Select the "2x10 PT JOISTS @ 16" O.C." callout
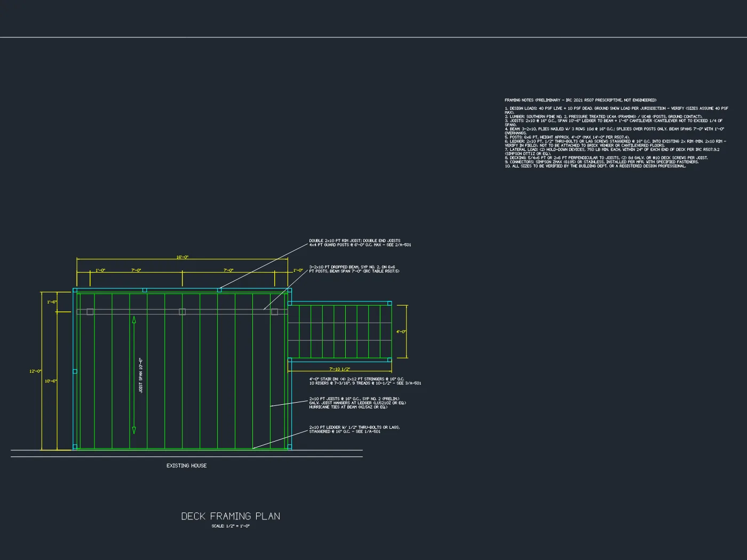Image resolution: width=747 pixels, height=560 pixels. (x=357, y=403)
